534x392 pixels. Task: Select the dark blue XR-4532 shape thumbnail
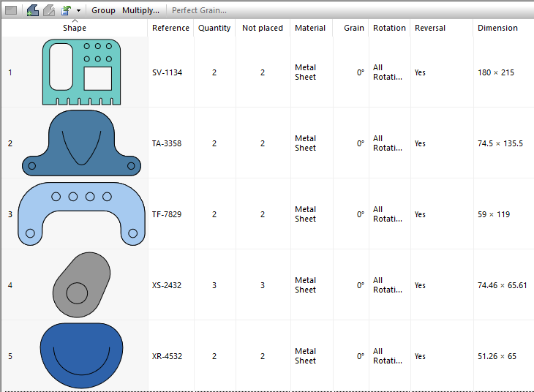(x=81, y=355)
